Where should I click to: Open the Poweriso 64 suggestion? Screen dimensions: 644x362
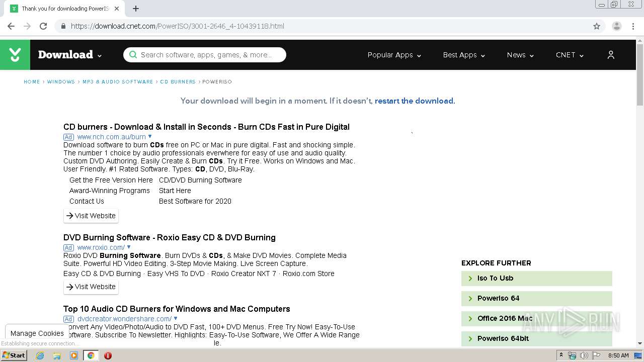(x=537, y=299)
